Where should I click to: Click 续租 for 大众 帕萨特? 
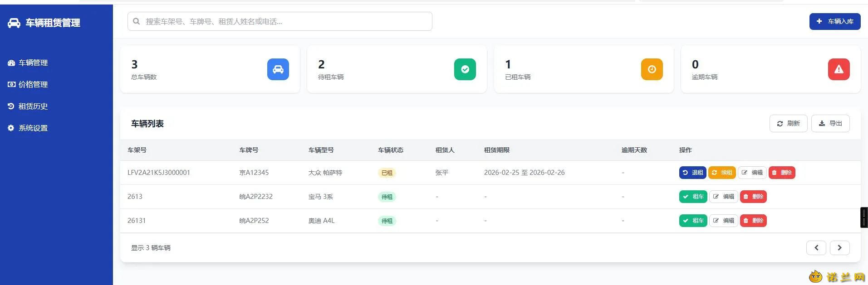[x=722, y=173]
